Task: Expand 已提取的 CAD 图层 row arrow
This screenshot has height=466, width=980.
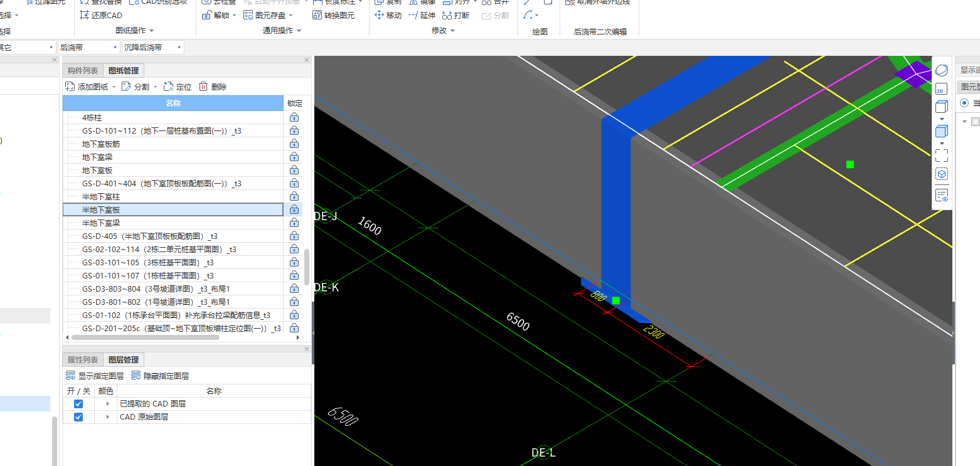Action: [107, 404]
